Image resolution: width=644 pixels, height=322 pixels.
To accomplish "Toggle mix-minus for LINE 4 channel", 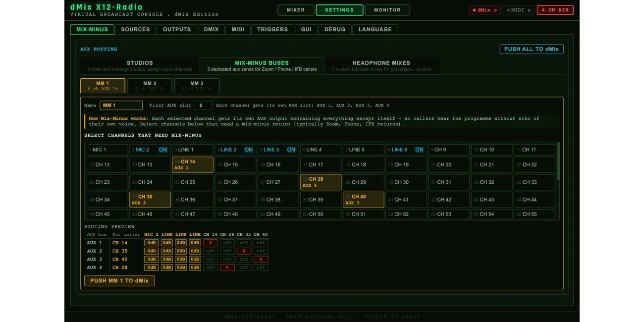I will (321, 150).
